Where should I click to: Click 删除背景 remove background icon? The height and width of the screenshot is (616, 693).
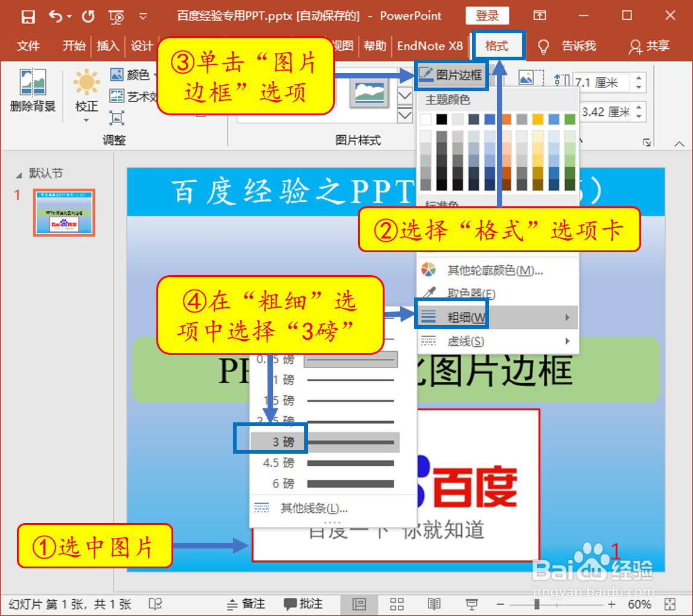click(33, 90)
